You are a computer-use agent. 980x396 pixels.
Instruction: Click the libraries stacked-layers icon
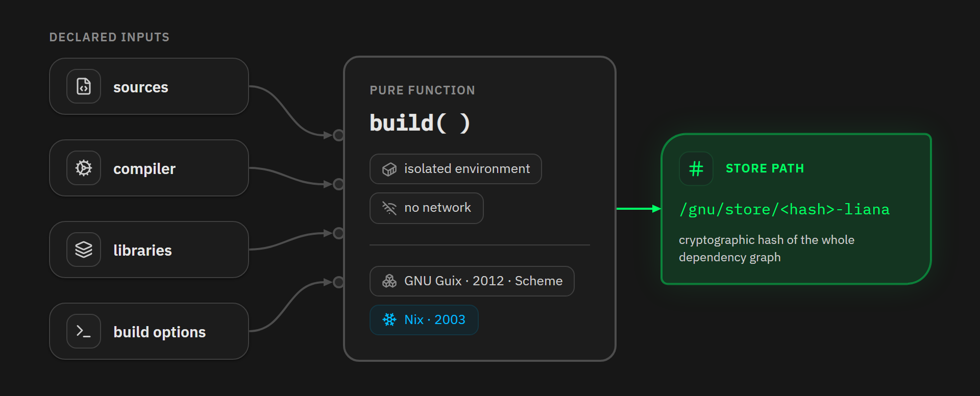pyautogui.click(x=84, y=250)
